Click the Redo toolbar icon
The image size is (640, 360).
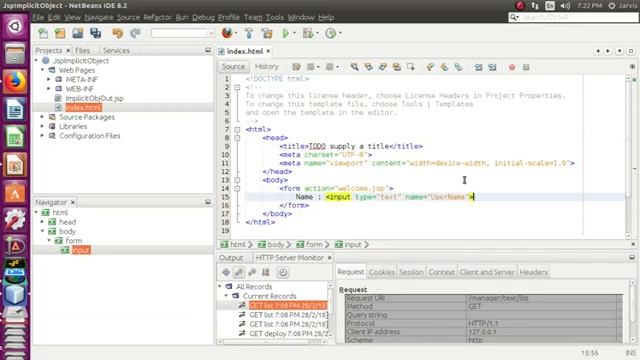coord(135,33)
